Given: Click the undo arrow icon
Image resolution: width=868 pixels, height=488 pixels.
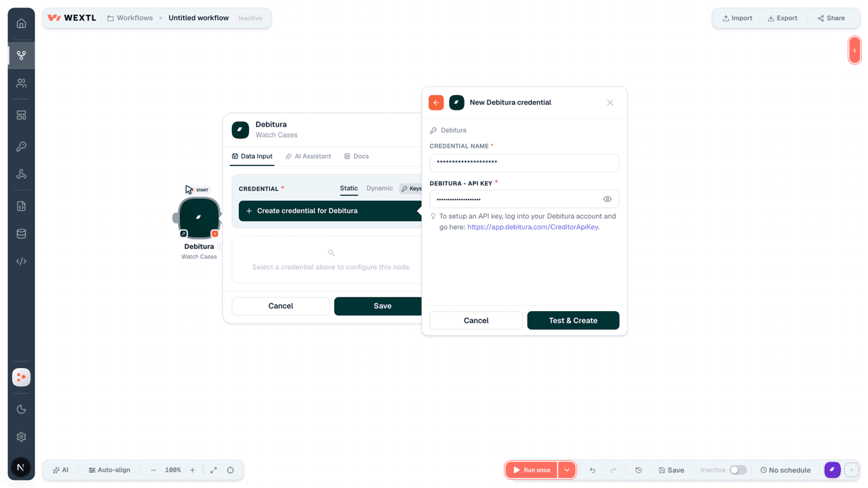Looking at the screenshot, I should coord(593,470).
